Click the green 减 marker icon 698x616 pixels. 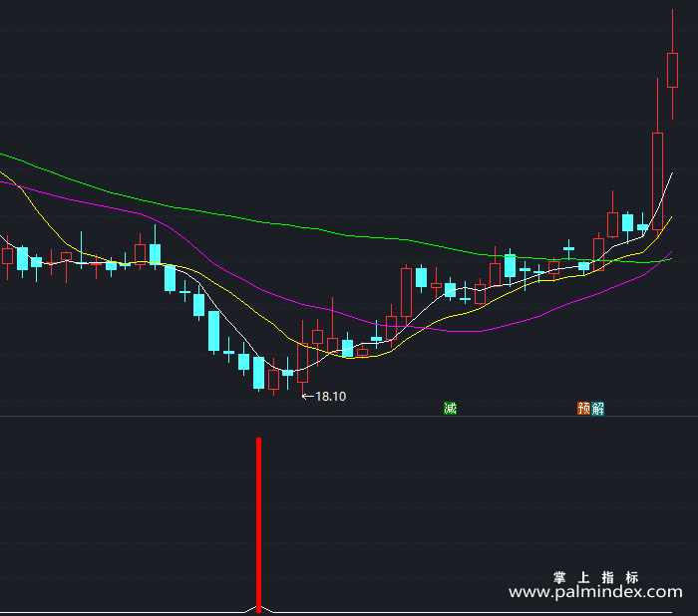(x=450, y=408)
